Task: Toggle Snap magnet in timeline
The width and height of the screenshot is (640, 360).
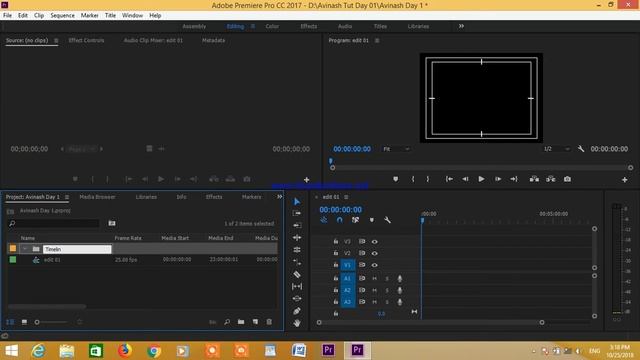Action: tap(340, 220)
